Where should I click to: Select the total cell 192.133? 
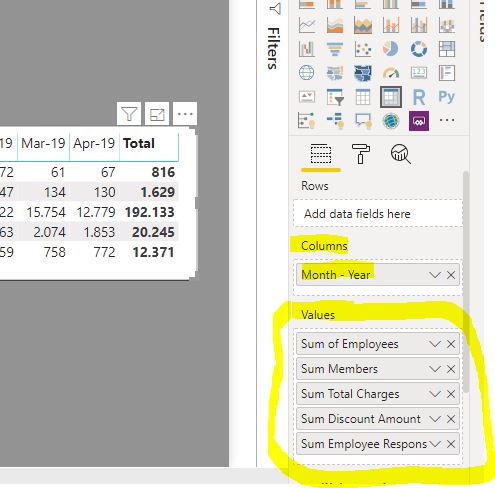(150, 212)
